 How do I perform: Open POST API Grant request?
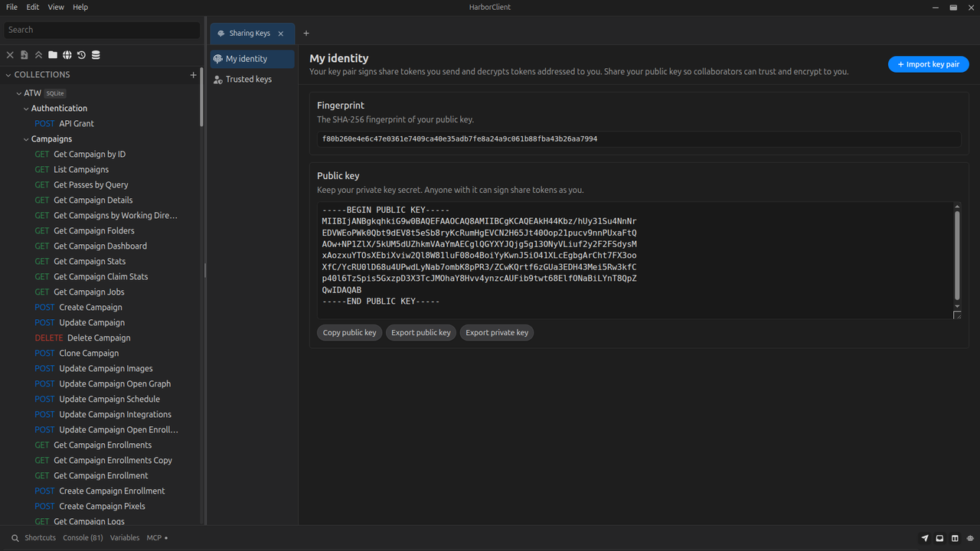tap(64, 124)
